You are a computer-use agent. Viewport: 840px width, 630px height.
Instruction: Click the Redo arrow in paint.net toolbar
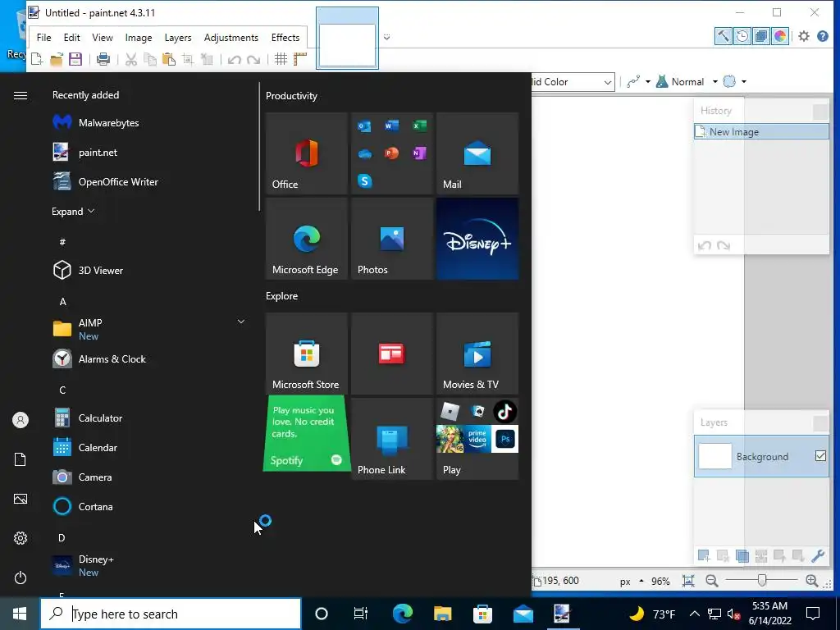pyautogui.click(x=253, y=59)
